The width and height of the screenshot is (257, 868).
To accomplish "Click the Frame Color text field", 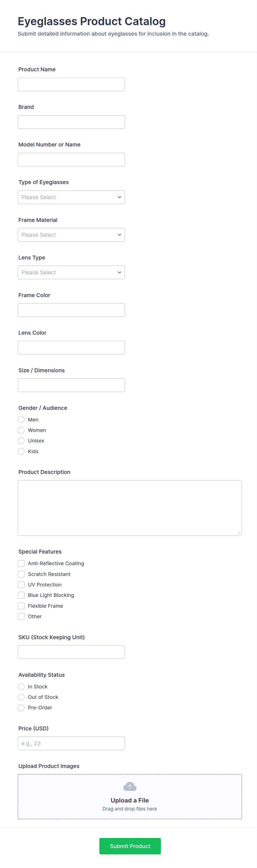I will point(71,310).
